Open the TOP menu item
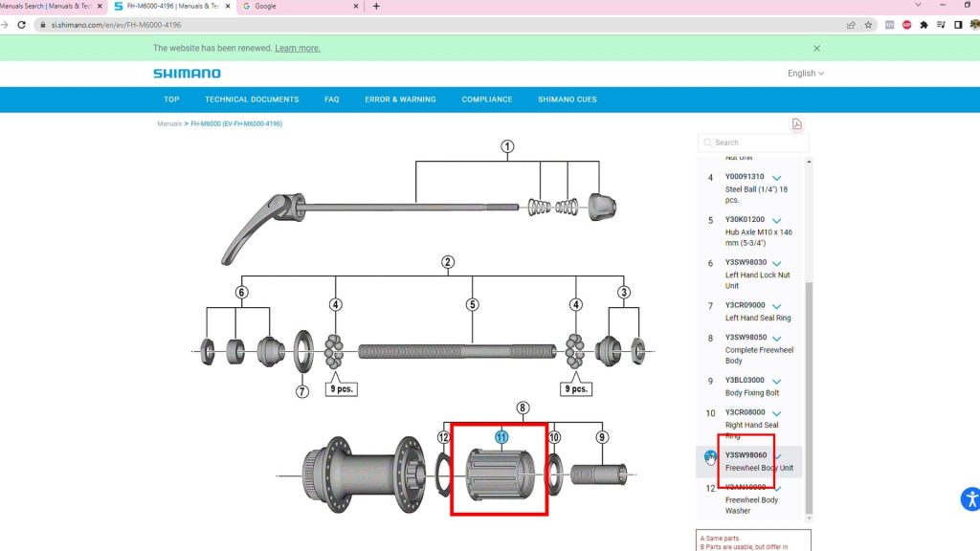Screen dimensions: 980x551 (171, 99)
